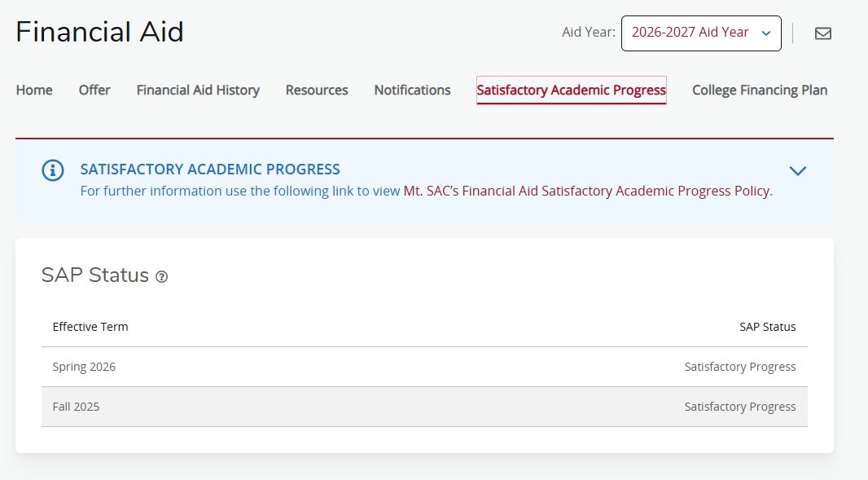View the Notifications tab
Image resolution: width=868 pixels, height=480 pixels.
[412, 90]
